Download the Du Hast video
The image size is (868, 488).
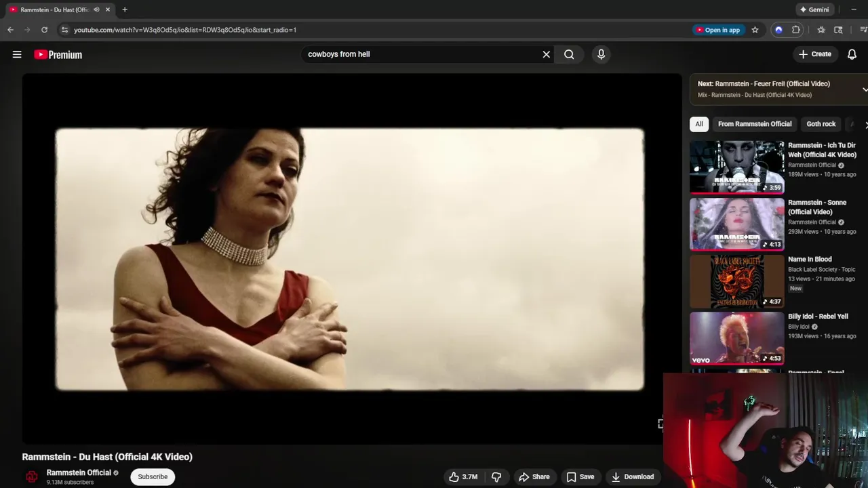pos(632,476)
